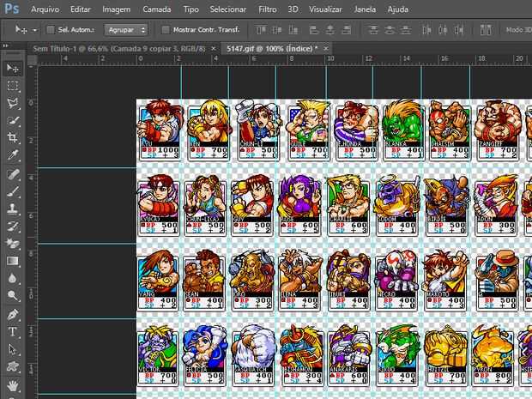Select the Clone Stamp tool

[13, 209]
